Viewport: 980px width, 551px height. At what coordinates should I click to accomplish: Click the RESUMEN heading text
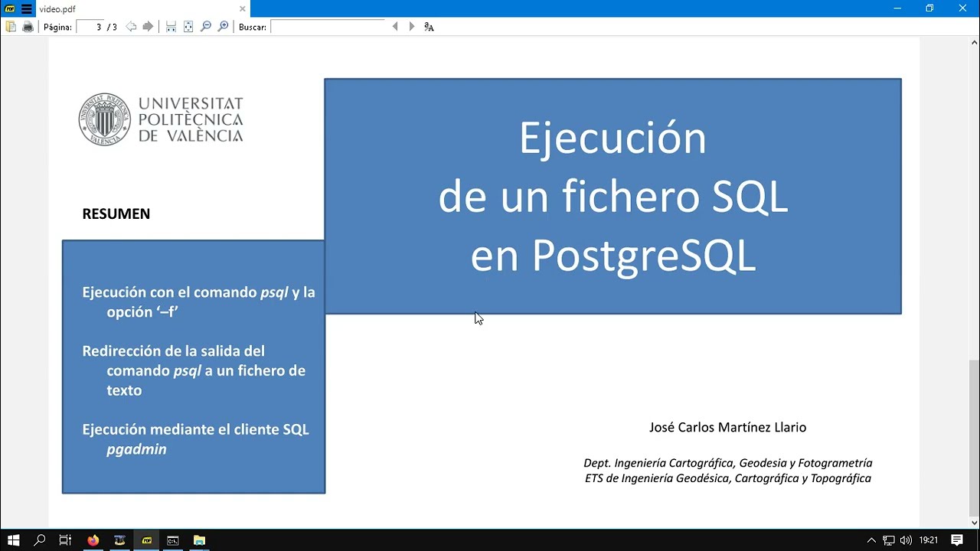(x=116, y=214)
